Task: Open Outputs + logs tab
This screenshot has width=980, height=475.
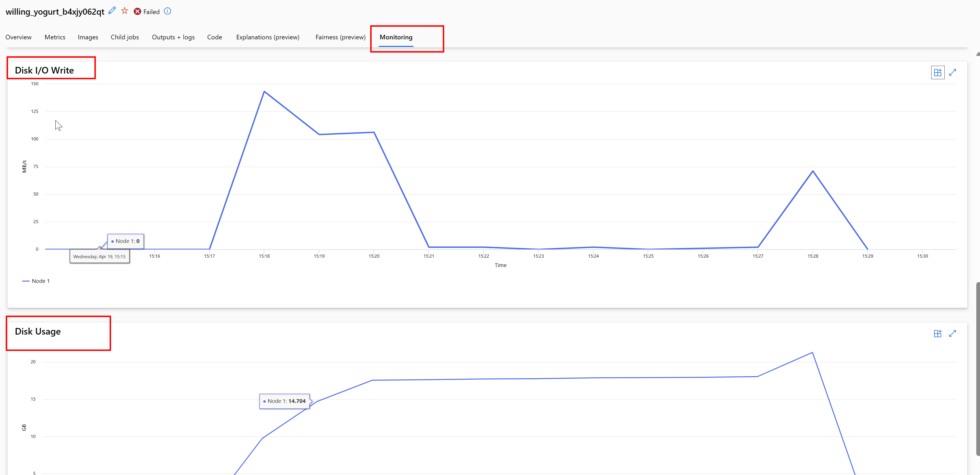Action: (x=173, y=37)
